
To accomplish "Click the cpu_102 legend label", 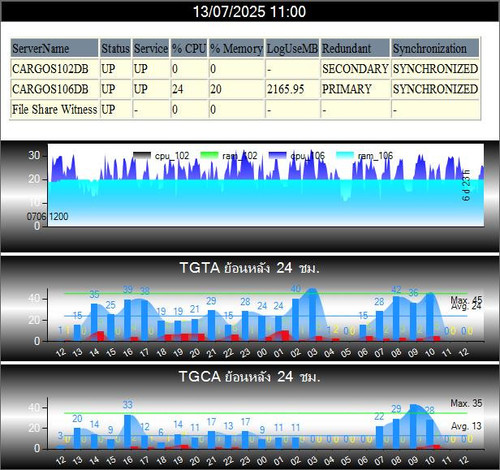I will pos(172,156).
